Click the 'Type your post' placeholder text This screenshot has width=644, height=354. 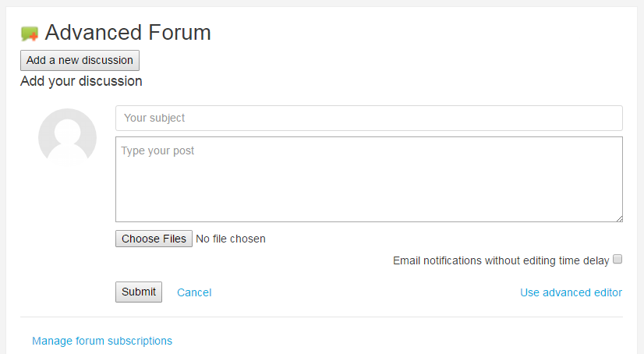point(157,150)
